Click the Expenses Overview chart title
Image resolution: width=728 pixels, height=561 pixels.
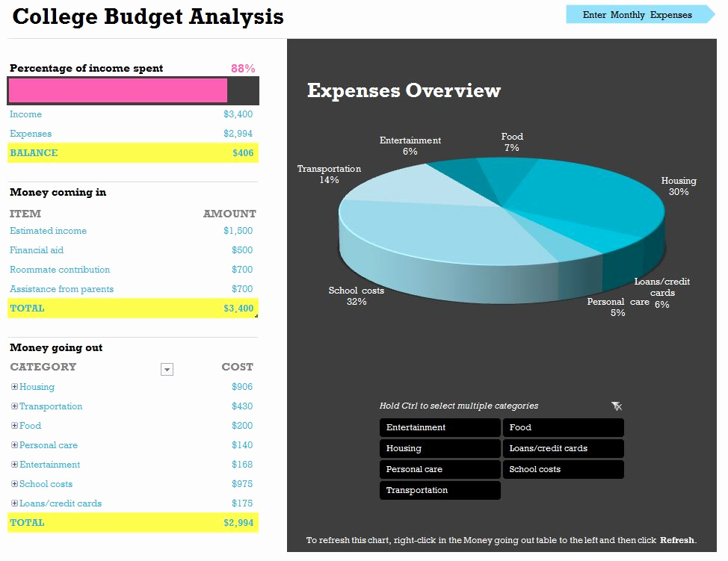tap(404, 90)
